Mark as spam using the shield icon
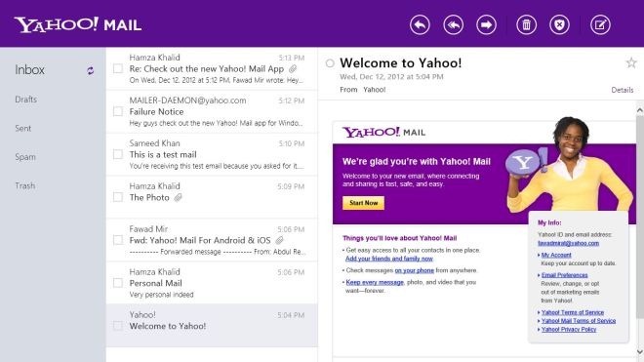The height and width of the screenshot is (362, 644). (559, 25)
